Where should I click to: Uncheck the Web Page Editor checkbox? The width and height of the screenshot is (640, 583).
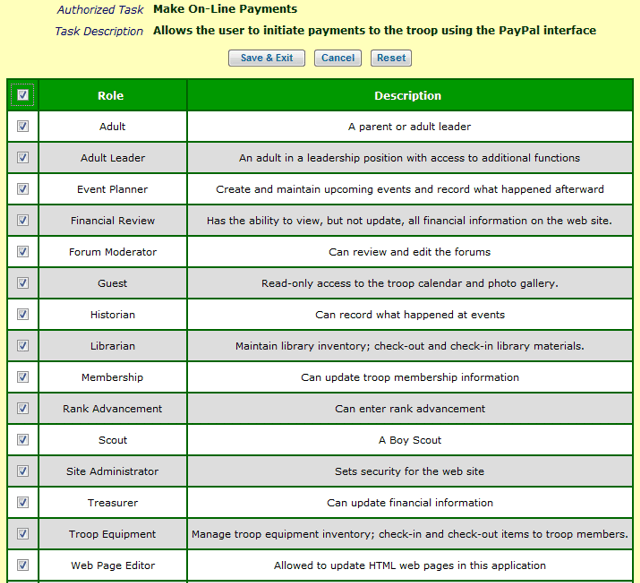coord(23,565)
